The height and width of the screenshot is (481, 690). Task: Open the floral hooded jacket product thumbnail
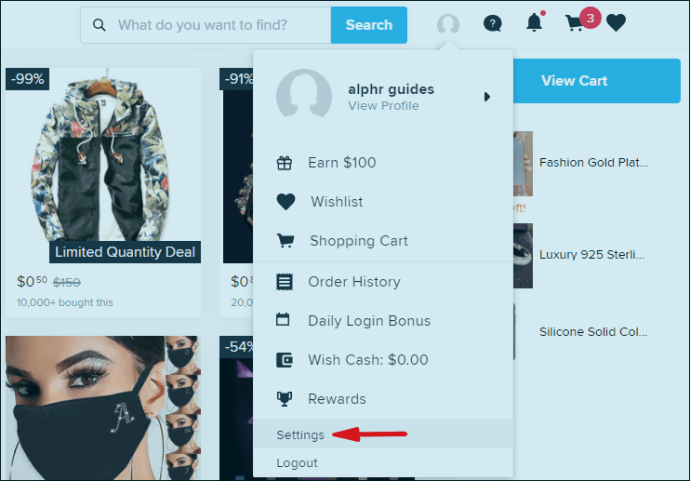pos(103,165)
